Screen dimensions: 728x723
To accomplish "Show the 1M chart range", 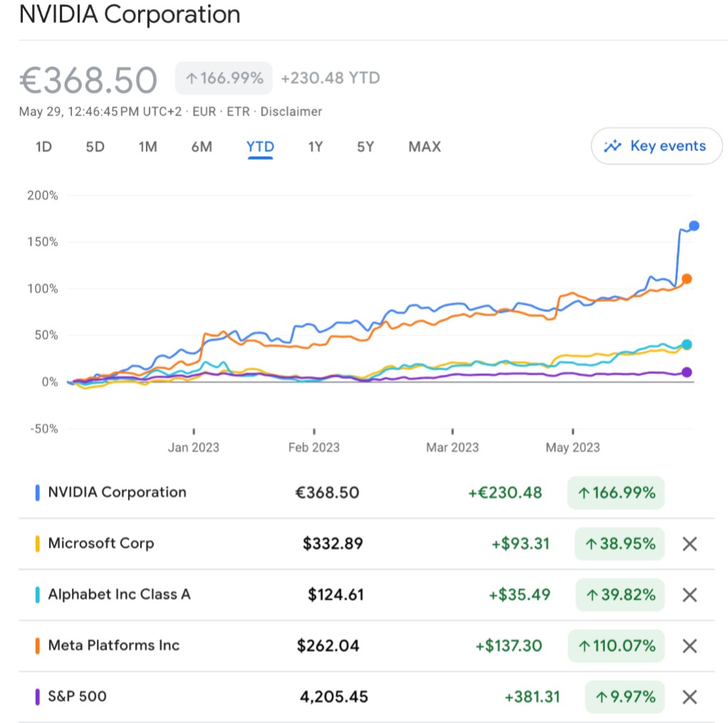I will tap(147, 147).
